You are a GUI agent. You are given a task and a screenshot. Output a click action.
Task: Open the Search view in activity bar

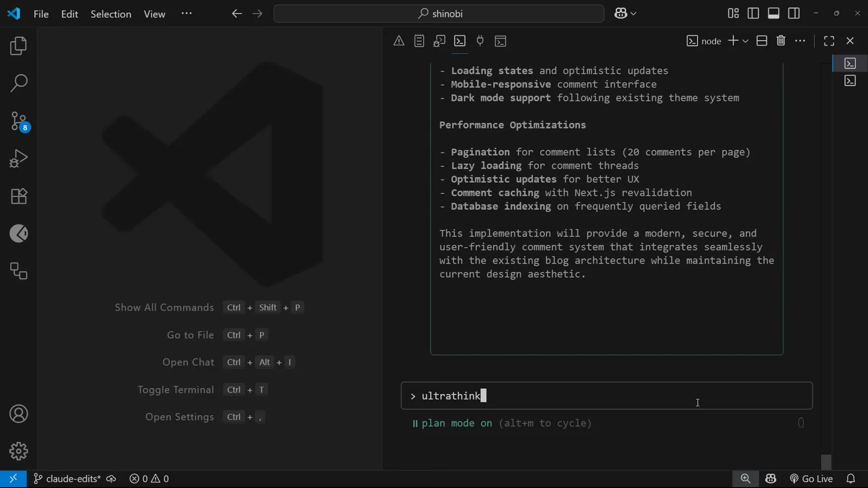(18, 84)
